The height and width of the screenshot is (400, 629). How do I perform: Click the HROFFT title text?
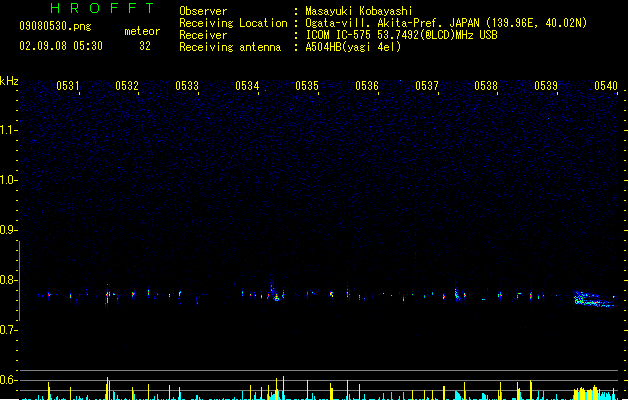(x=102, y=8)
